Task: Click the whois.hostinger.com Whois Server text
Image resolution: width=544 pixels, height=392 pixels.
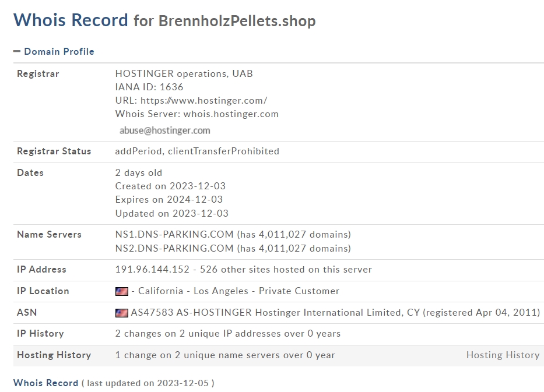Action: tap(231, 114)
